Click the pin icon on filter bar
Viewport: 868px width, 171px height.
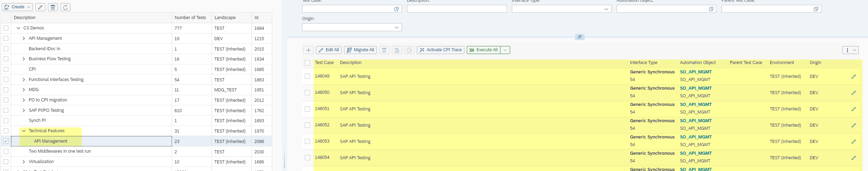tap(579, 37)
